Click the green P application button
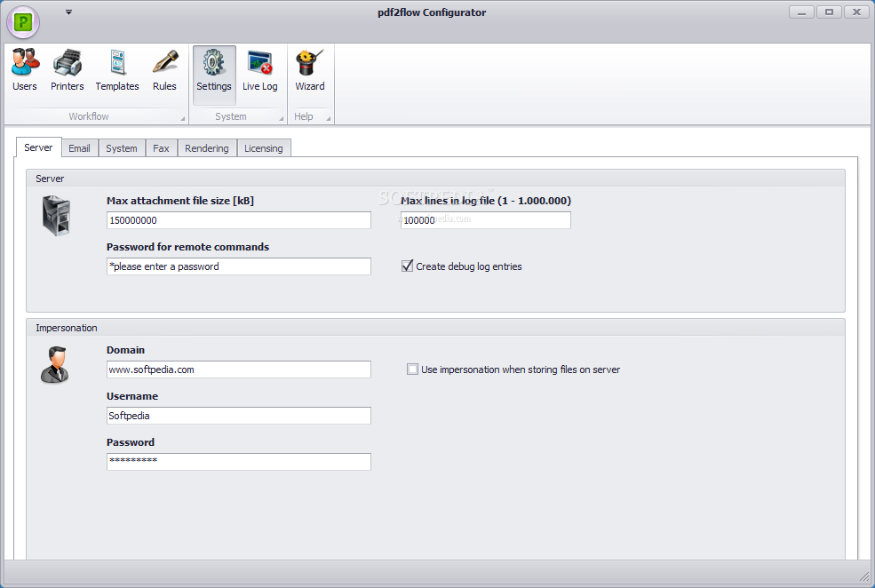Image resolution: width=875 pixels, height=588 pixels. [23, 22]
